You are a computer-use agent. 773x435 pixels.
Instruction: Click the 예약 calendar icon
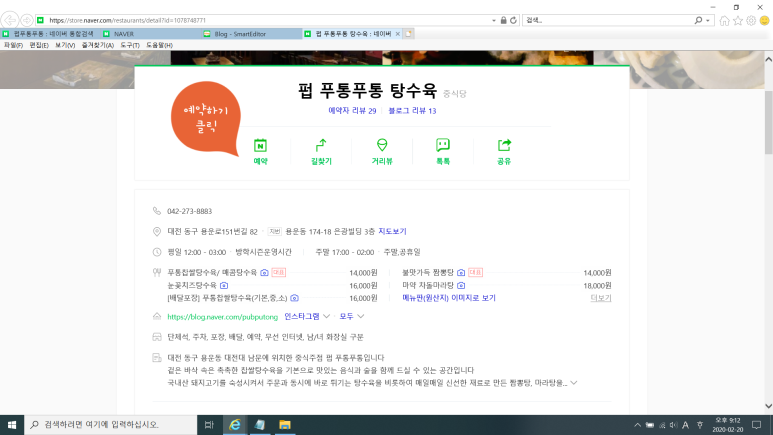[x=260, y=145]
